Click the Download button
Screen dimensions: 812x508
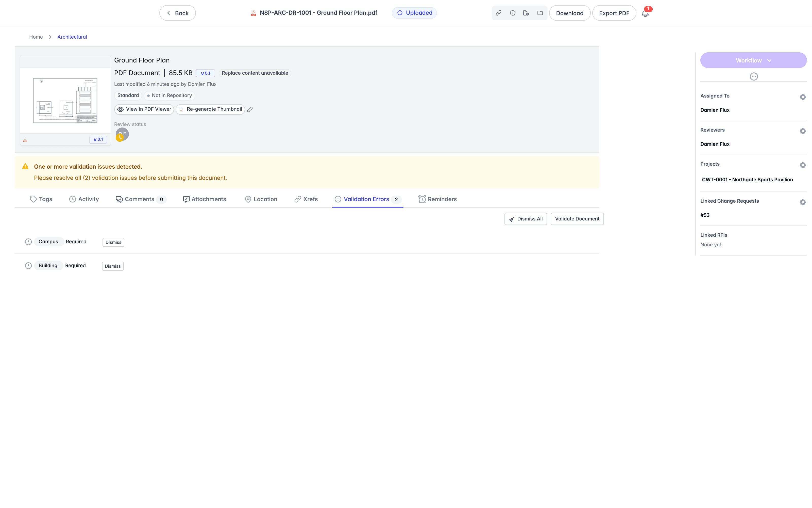(569, 13)
